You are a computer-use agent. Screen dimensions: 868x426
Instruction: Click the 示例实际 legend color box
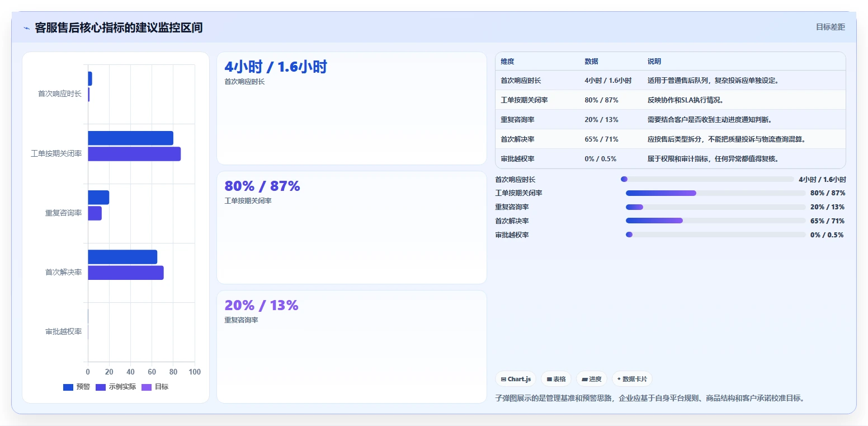[x=101, y=387]
